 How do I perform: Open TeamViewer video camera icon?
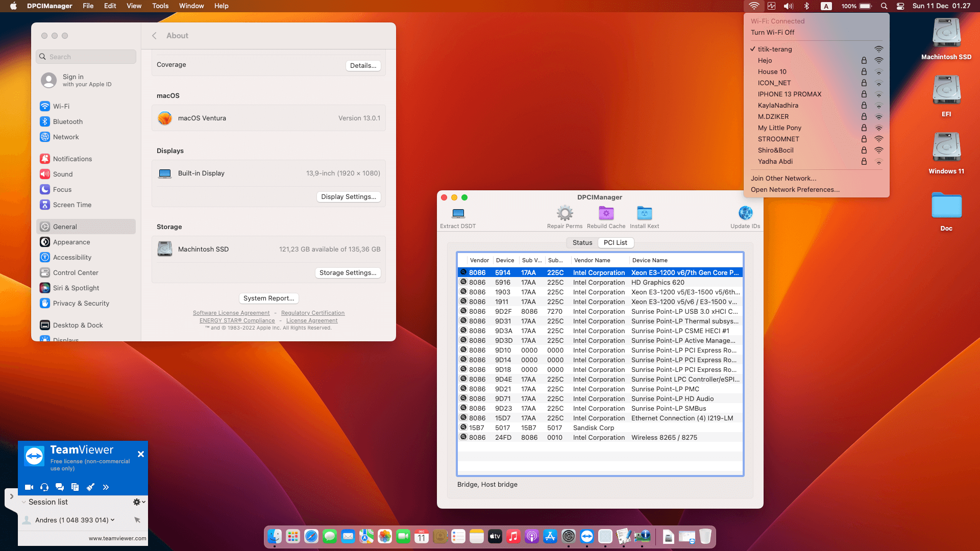tap(29, 487)
